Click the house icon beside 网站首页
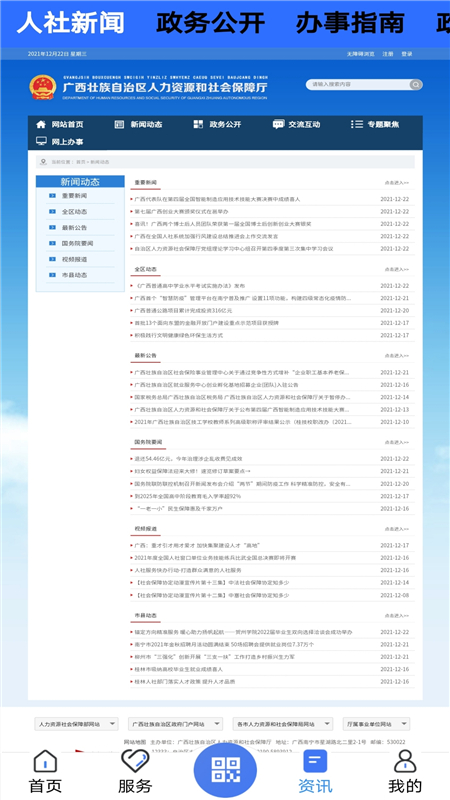The width and height of the screenshot is (450, 800). click(41, 124)
